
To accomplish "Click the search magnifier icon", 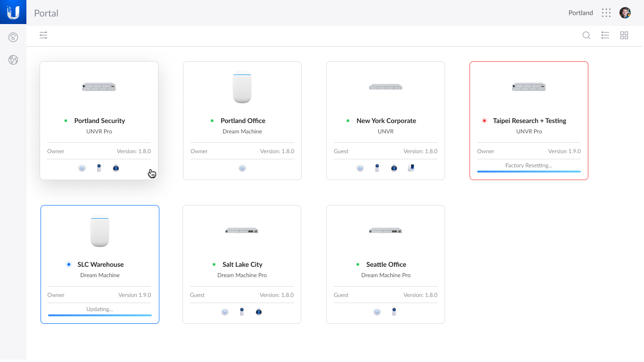I will pyautogui.click(x=586, y=35).
